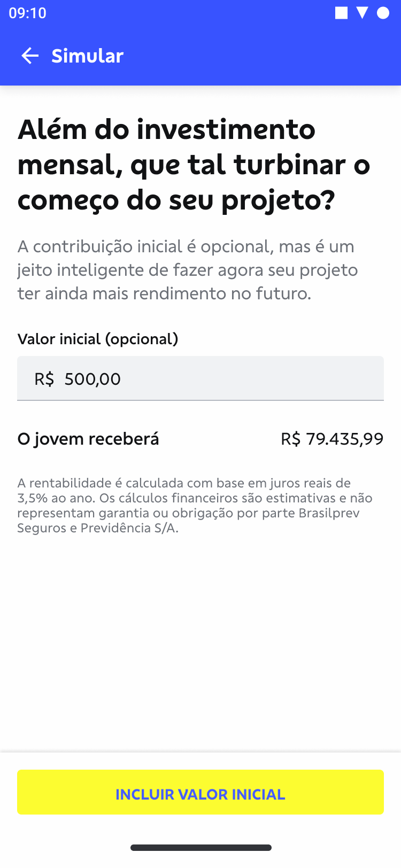
Task: Tap the Simular screen title
Action: click(87, 56)
